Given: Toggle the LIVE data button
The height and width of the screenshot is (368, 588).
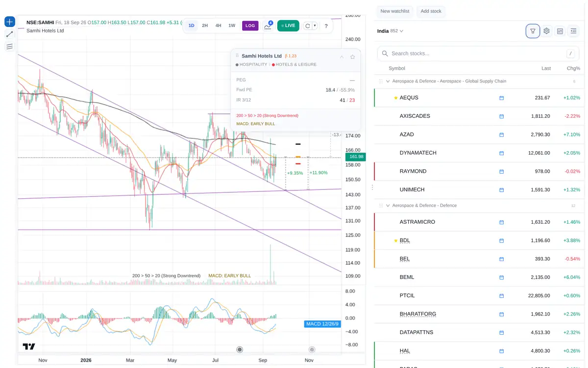Looking at the screenshot, I should 288,26.
